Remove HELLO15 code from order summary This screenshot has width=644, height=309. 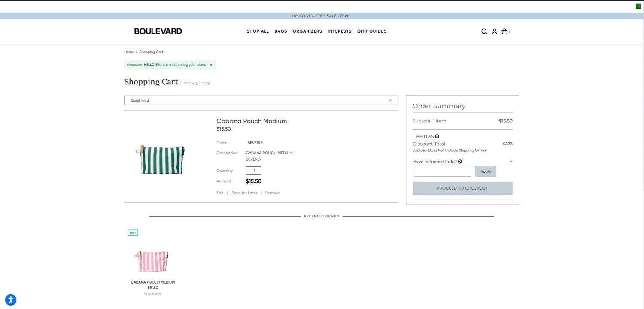point(437,136)
